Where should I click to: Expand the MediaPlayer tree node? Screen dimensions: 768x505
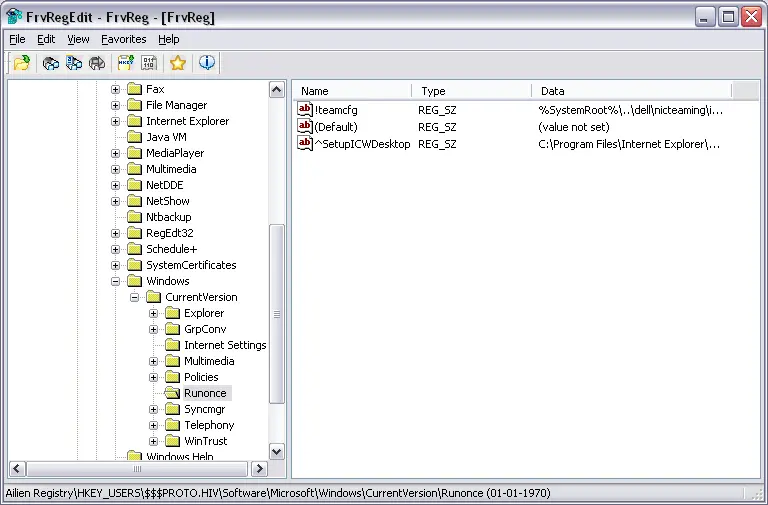point(116,153)
